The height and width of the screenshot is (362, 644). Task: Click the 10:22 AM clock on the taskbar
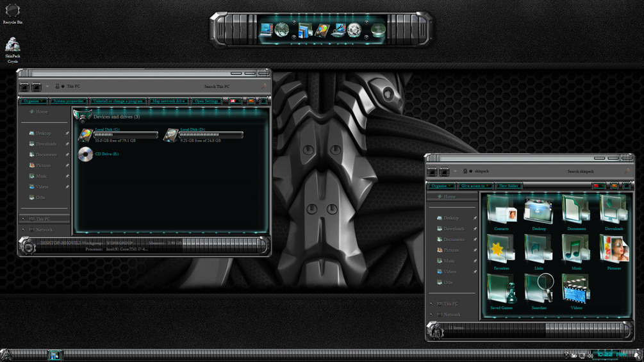(611, 354)
